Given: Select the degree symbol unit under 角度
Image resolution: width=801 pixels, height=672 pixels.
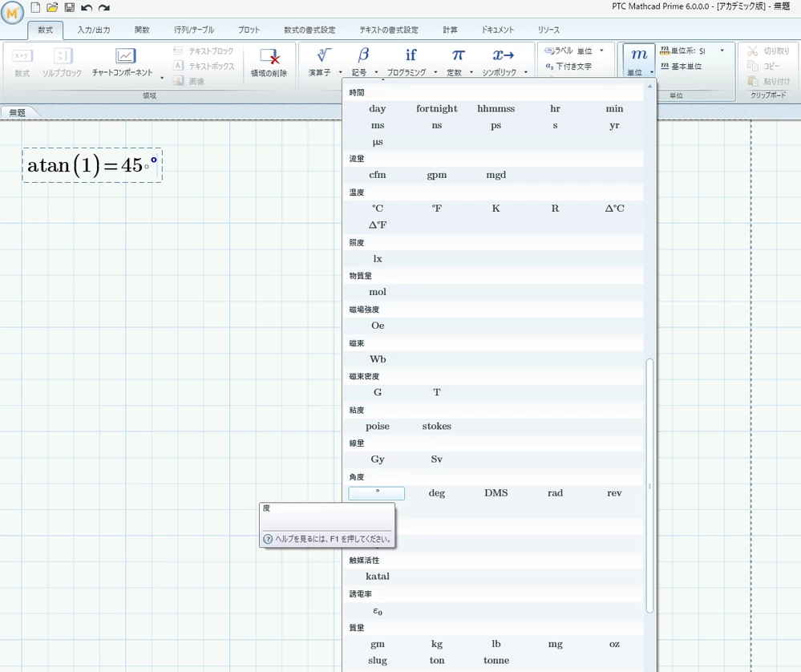Looking at the screenshot, I should coord(377,493).
